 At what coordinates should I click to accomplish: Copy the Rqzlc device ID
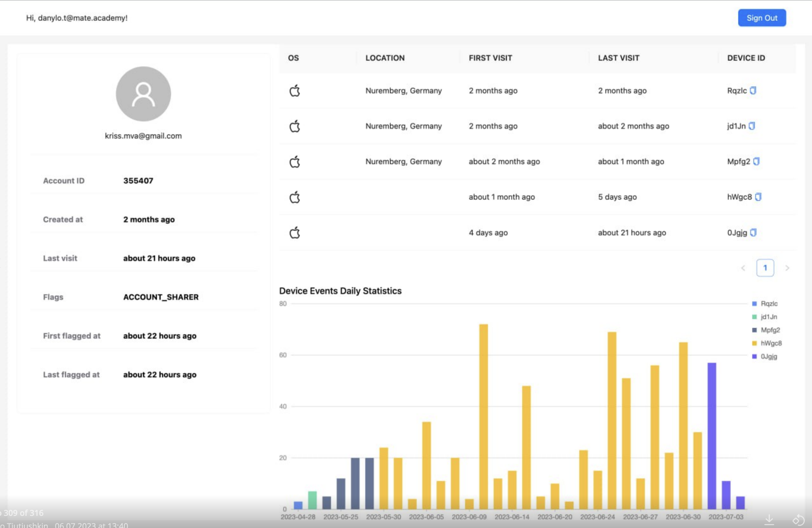[x=753, y=90]
